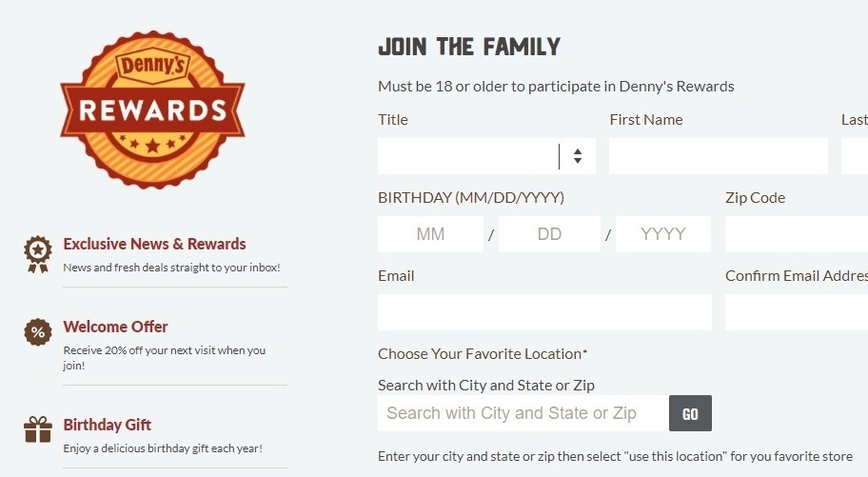Click the birthday MM month field

tap(430, 234)
